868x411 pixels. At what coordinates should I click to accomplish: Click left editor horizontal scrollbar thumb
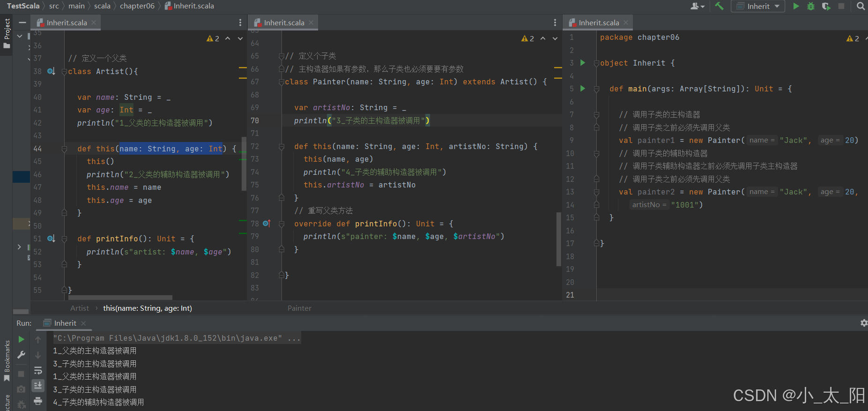(x=120, y=298)
